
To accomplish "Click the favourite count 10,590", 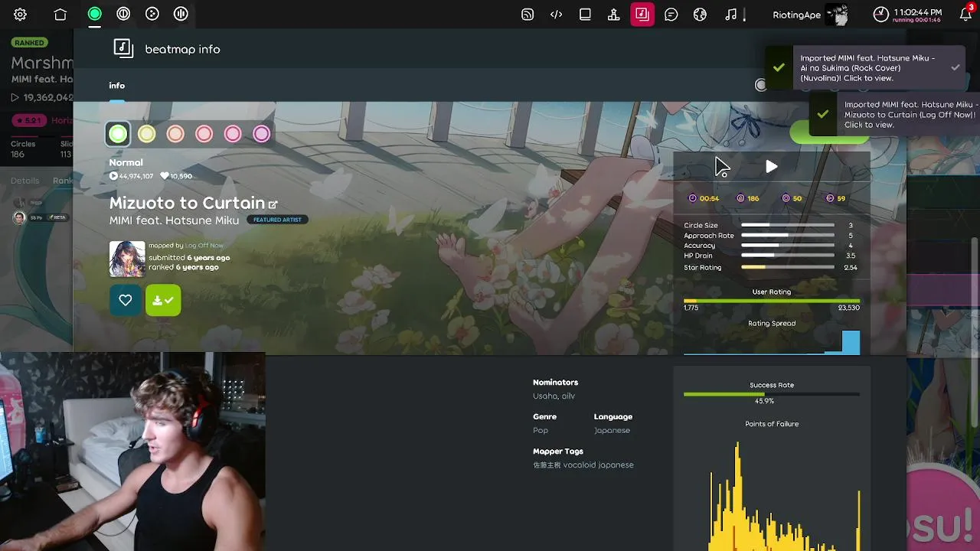I will pyautogui.click(x=176, y=176).
